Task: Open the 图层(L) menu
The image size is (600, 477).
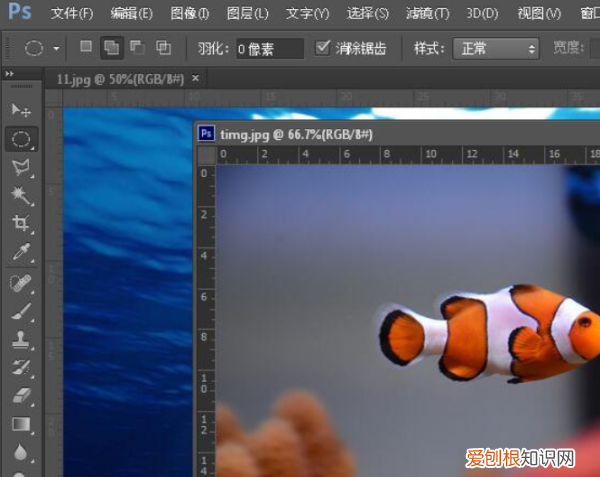Action: click(x=248, y=14)
